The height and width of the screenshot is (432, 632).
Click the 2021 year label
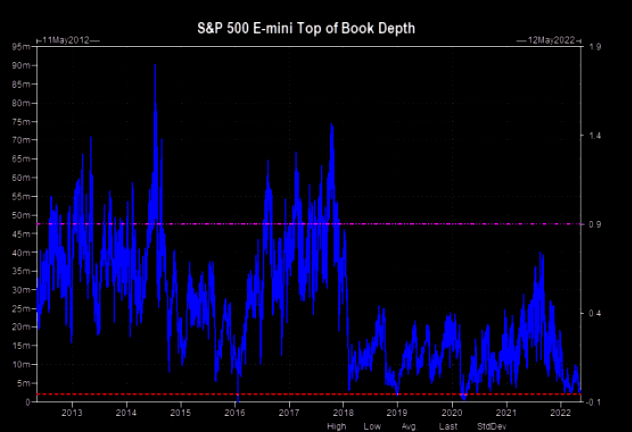click(x=506, y=413)
